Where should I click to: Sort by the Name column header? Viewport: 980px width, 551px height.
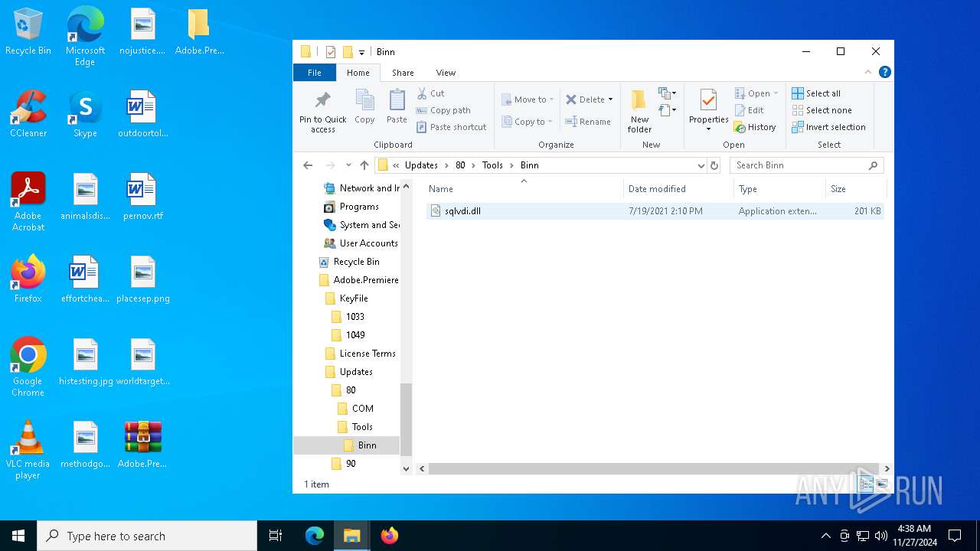524,189
